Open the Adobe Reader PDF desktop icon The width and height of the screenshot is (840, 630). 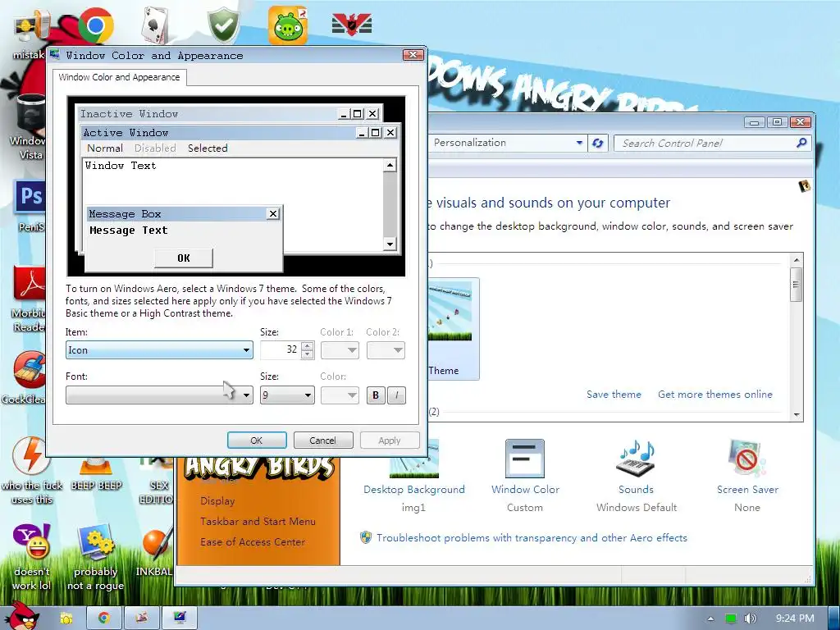30,284
